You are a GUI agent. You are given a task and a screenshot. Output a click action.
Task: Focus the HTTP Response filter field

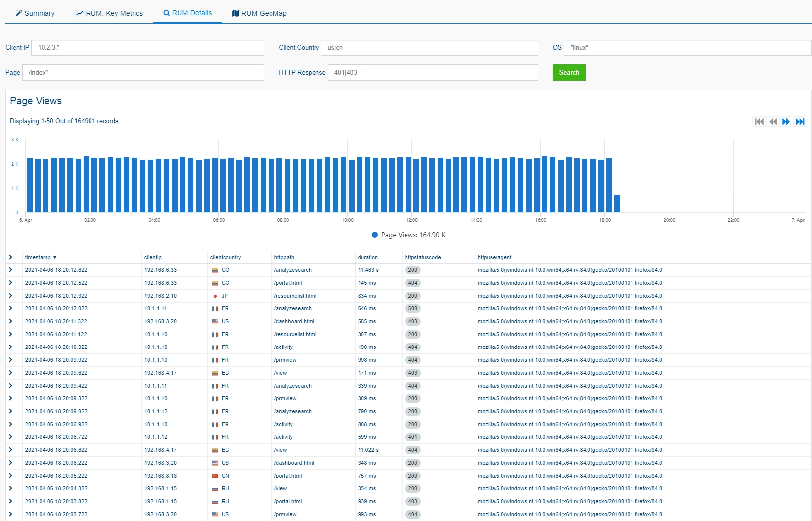[x=433, y=73]
